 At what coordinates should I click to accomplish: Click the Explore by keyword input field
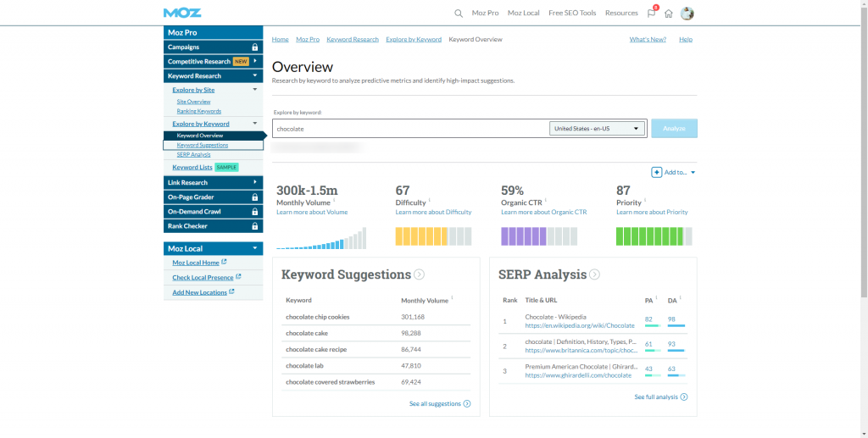[410, 128]
